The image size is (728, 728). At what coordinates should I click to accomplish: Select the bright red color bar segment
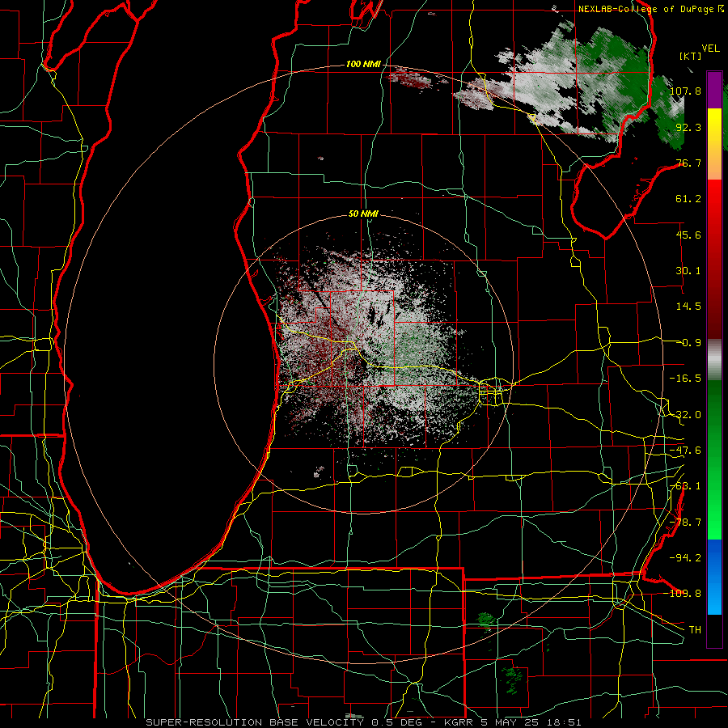pos(714,208)
